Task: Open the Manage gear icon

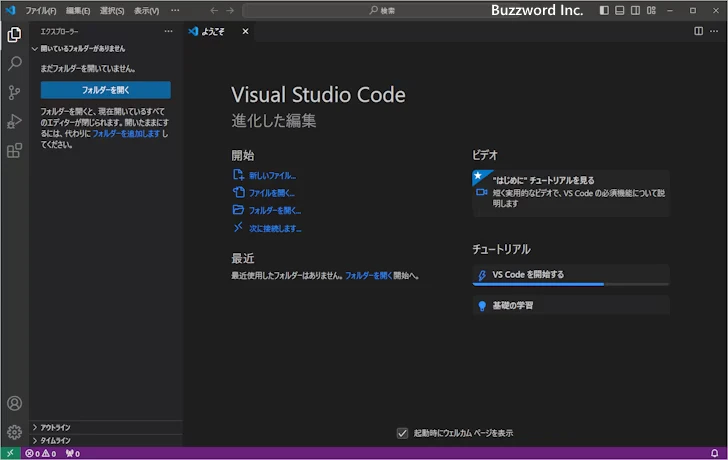Action: (x=14, y=432)
